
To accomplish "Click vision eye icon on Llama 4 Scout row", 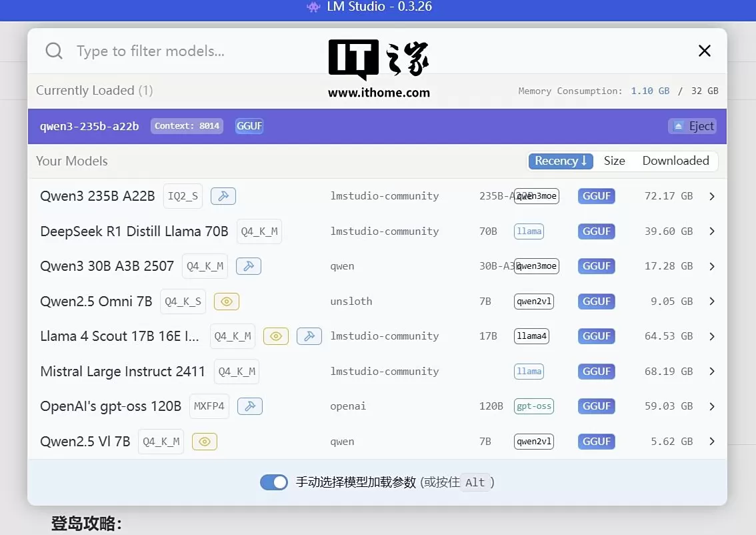I will (275, 336).
